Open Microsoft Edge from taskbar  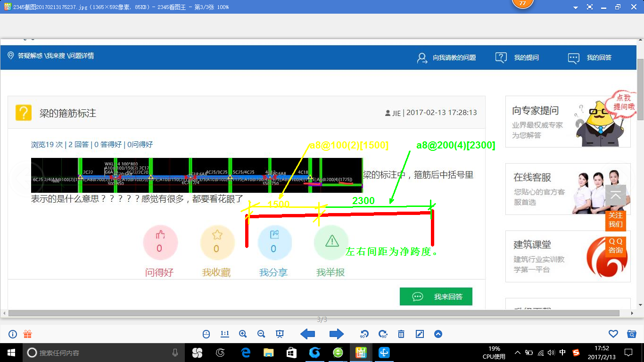(x=246, y=353)
